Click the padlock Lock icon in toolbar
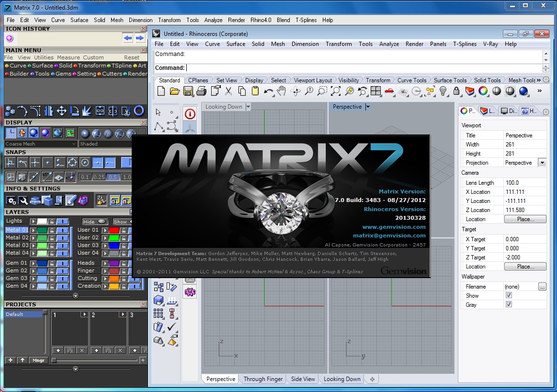557x392 pixels. click(x=456, y=91)
